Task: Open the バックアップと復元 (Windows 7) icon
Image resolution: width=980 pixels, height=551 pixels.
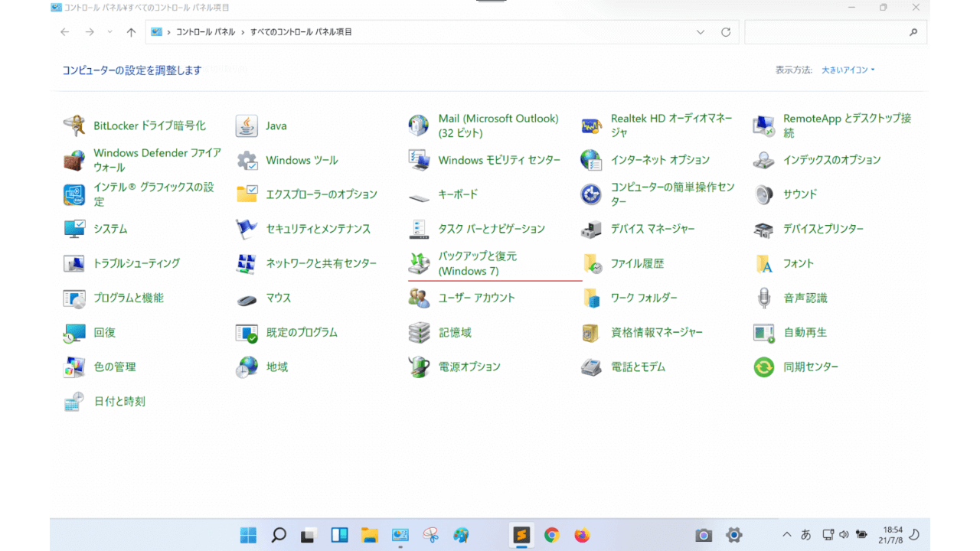Action: (x=419, y=263)
